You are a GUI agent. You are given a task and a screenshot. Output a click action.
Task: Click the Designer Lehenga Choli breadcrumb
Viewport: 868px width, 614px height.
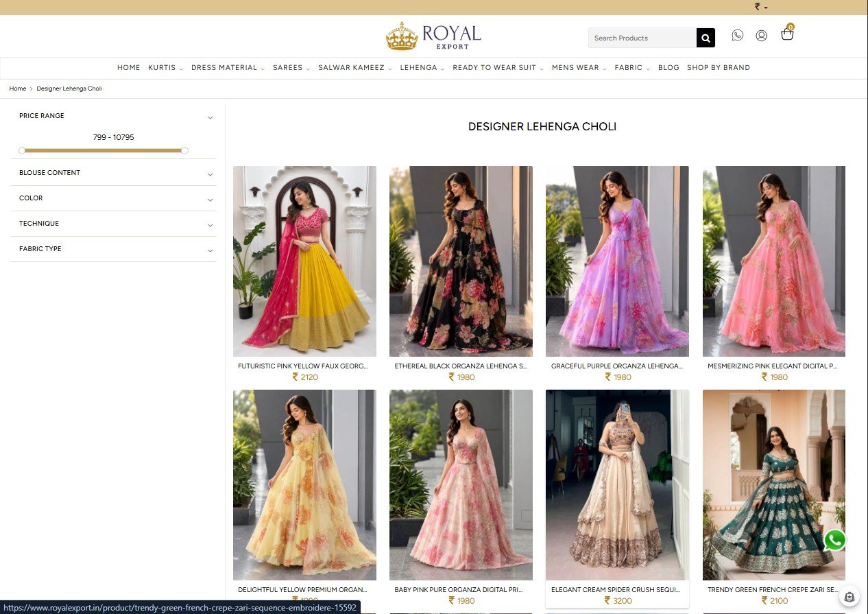69,88
